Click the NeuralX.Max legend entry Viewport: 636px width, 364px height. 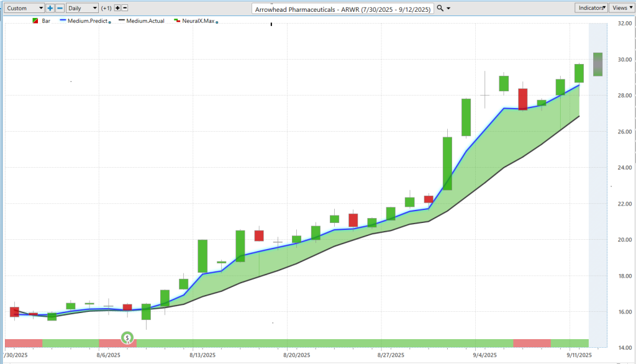point(198,20)
